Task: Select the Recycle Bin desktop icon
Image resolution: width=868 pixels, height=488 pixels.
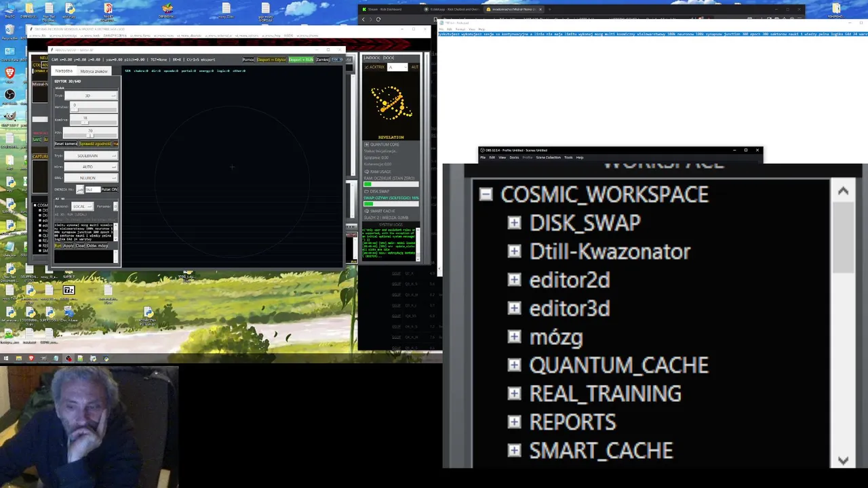Action: [9, 32]
